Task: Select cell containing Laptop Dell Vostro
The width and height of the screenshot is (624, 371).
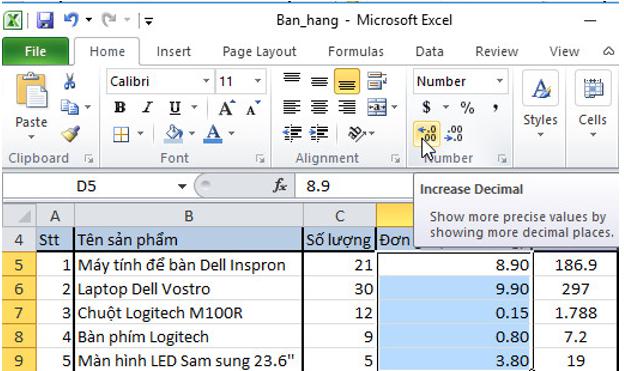Action: pyautogui.click(x=189, y=289)
